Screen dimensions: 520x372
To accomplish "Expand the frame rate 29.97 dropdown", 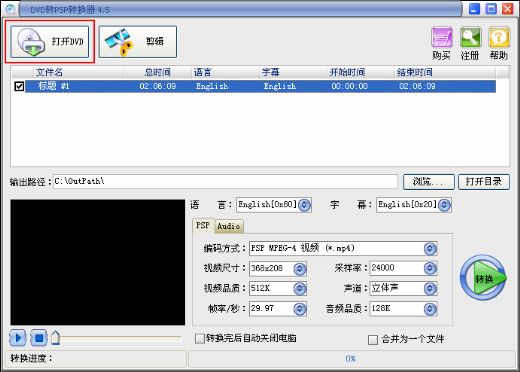I will click(x=300, y=309).
